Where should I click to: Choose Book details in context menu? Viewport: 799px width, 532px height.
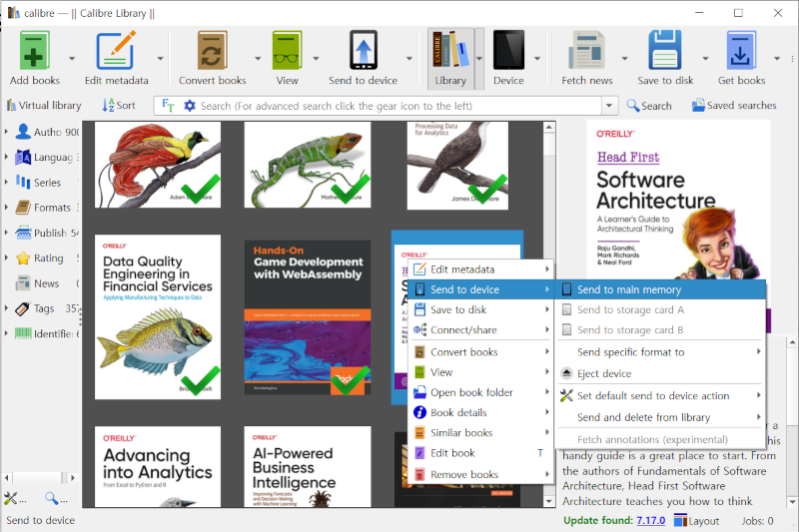tap(481, 412)
